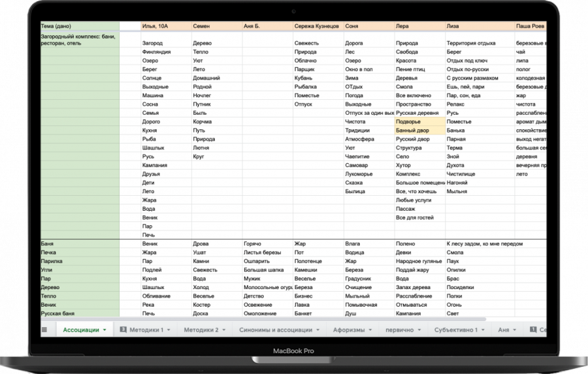Open the Ассоциации tab dropdown arrow

pyautogui.click(x=105, y=330)
